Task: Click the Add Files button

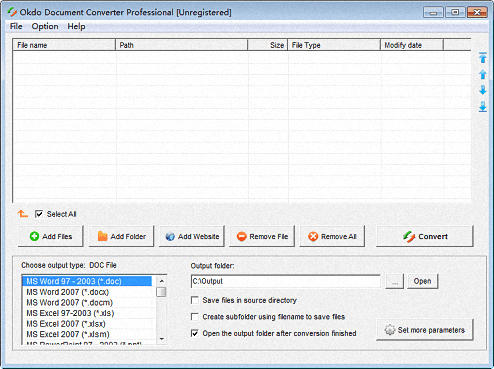Action: (x=51, y=236)
